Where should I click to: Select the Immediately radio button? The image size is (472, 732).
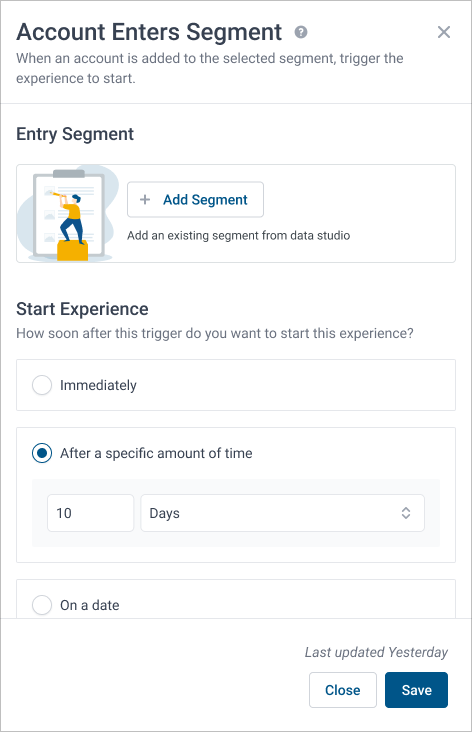tap(42, 385)
